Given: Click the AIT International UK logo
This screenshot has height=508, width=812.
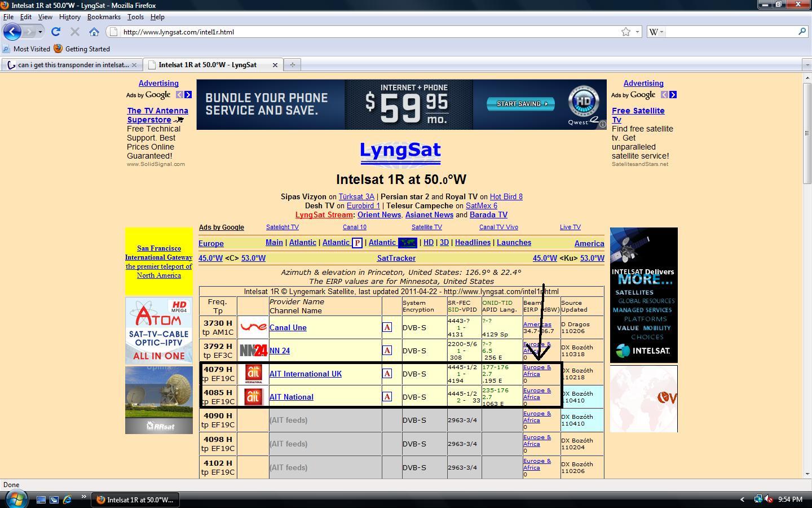Looking at the screenshot, I should (x=253, y=374).
